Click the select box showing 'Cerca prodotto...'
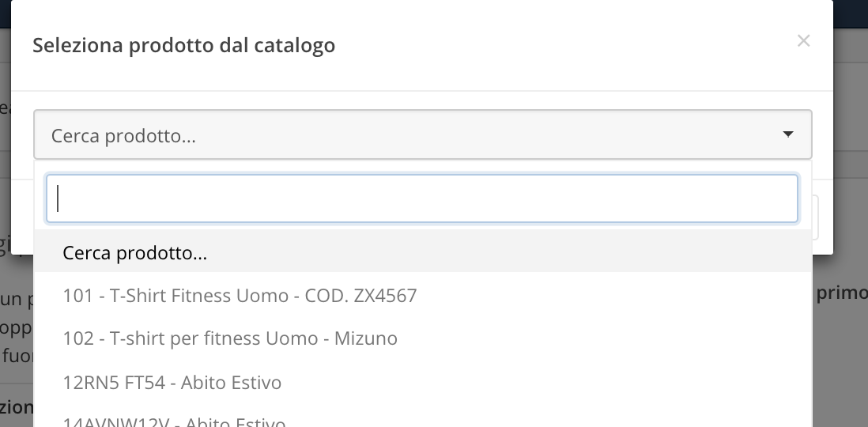Viewport: 868px width, 427px height. pyautogui.click(x=422, y=135)
